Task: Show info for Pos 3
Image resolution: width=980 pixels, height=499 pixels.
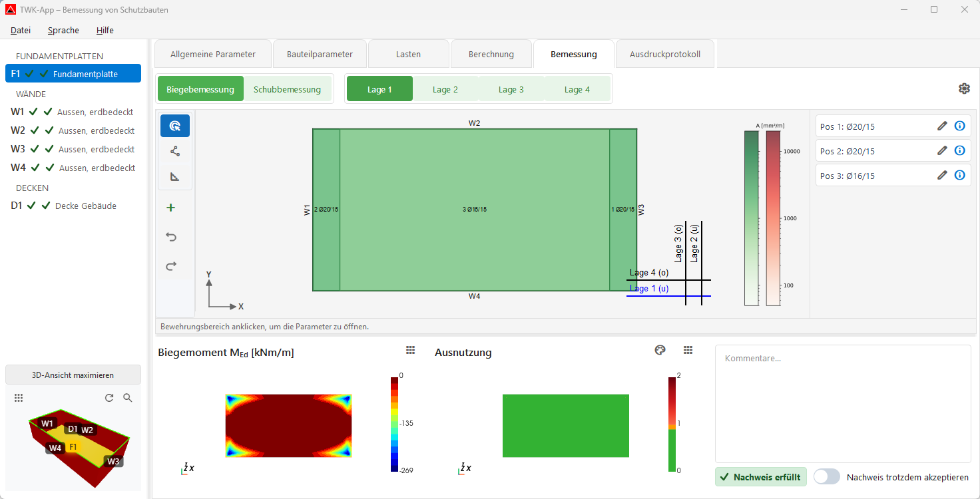Action: point(959,175)
